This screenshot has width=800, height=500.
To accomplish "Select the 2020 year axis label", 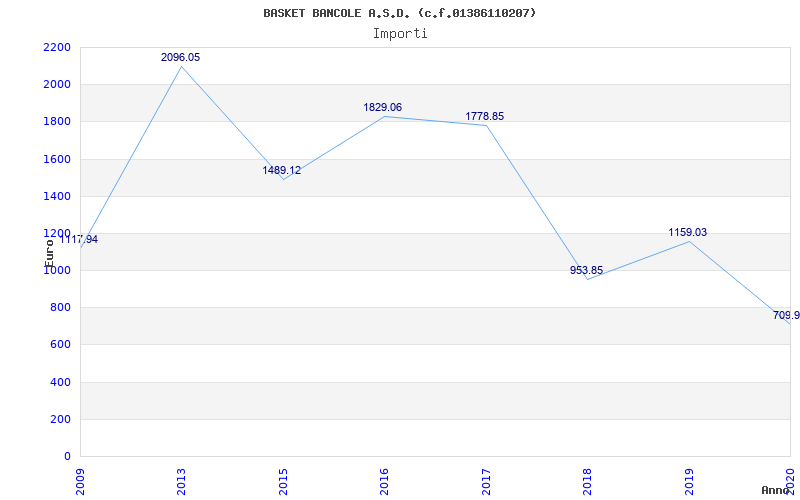I will [790, 481].
